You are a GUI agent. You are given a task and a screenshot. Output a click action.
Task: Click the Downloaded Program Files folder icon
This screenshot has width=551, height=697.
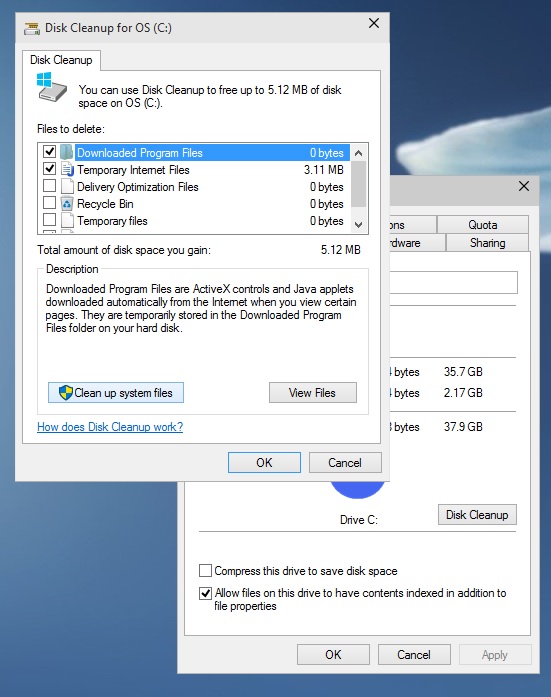67,152
